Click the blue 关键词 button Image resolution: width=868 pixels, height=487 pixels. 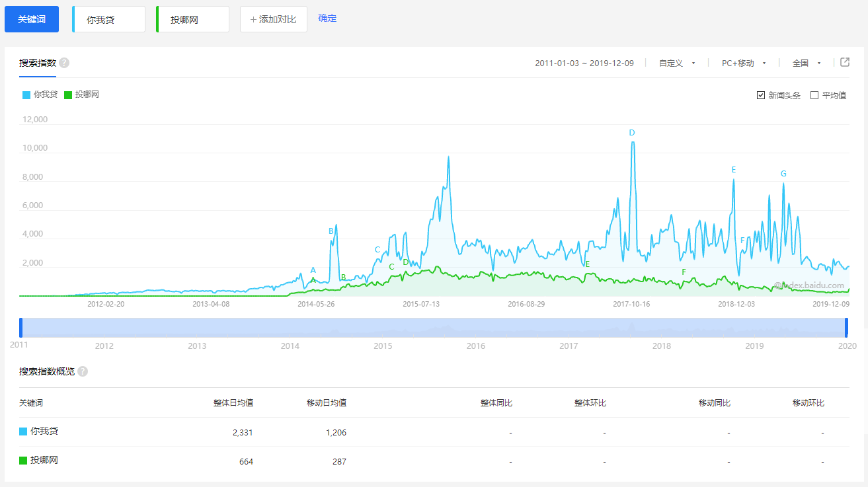pyautogui.click(x=32, y=19)
